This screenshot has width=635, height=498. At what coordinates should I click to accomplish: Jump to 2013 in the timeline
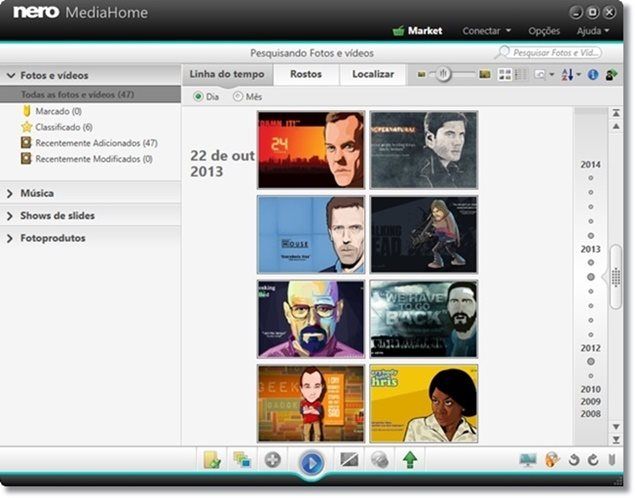(590, 249)
